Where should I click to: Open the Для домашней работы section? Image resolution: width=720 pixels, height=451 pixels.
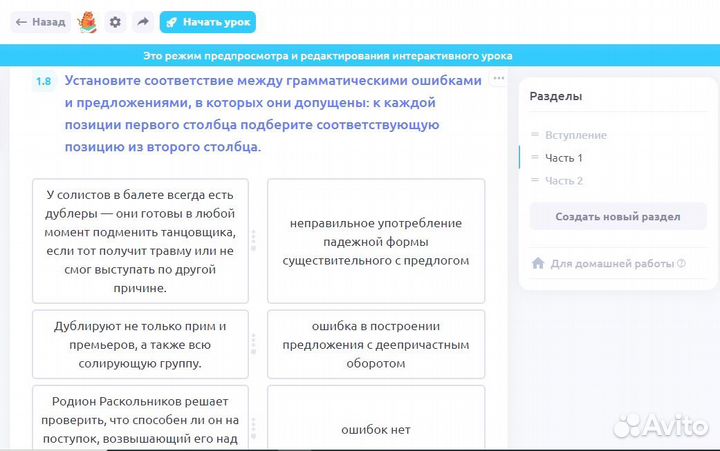612,264
